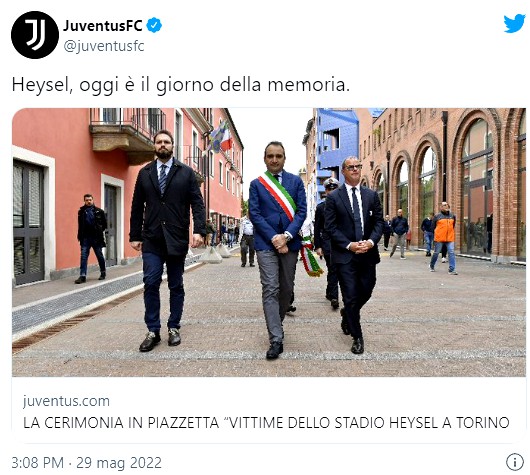Viewport: 530px width, 475px height.
Task: Click the word memoria in the tweet
Action: [309, 85]
